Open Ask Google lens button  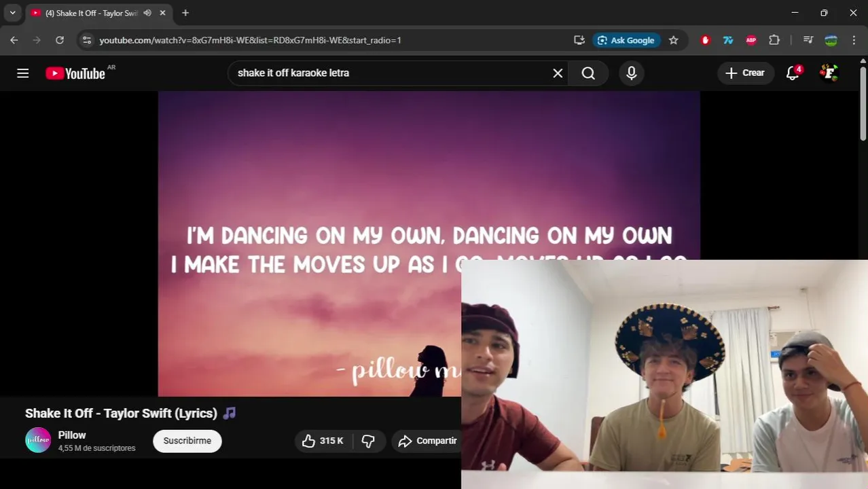point(626,40)
